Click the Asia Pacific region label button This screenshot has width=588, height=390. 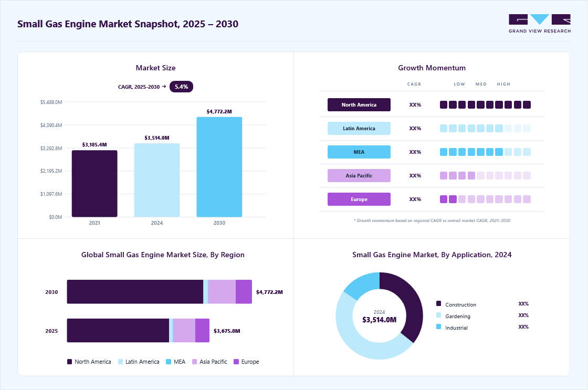359,175
